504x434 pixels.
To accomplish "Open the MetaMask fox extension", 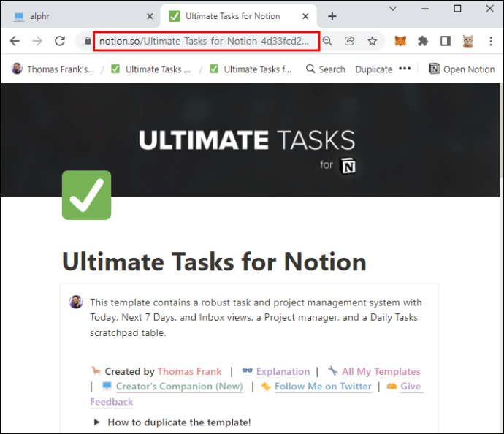I will 400,41.
